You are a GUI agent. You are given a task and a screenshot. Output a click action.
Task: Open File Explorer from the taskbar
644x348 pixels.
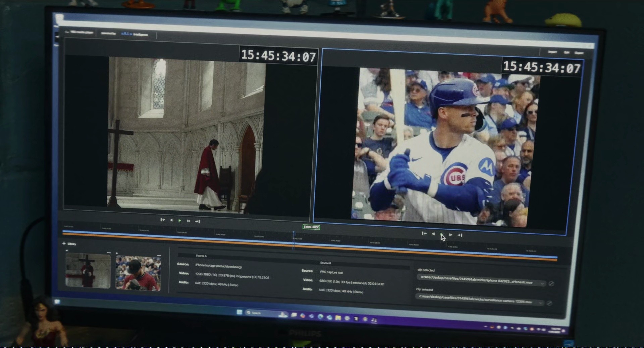tap(338, 317)
